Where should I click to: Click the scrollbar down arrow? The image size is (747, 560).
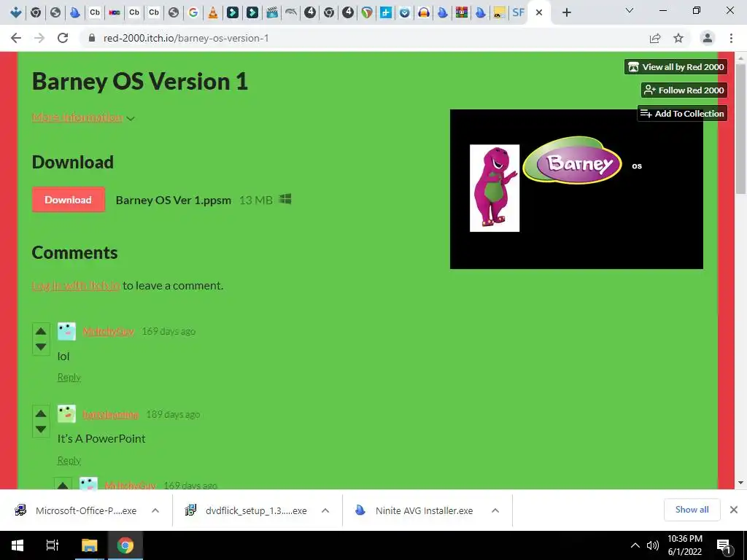pos(740,483)
